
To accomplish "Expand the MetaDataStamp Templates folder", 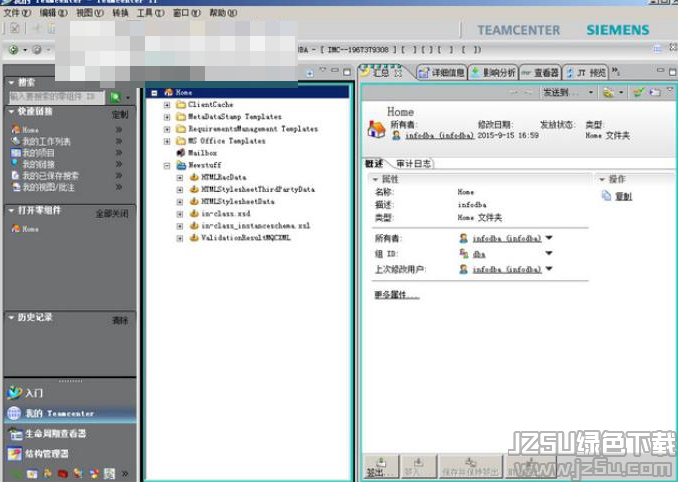I will [x=167, y=117].
